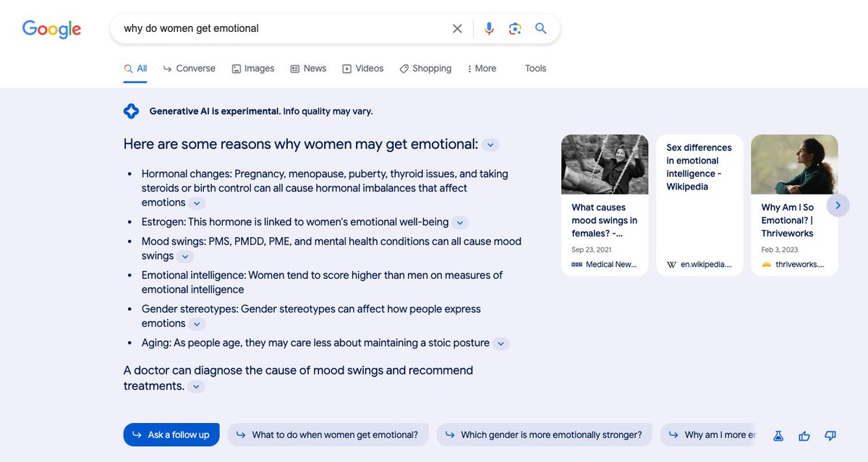Open the Tools option
868x462 pixels.
(536, 69)
